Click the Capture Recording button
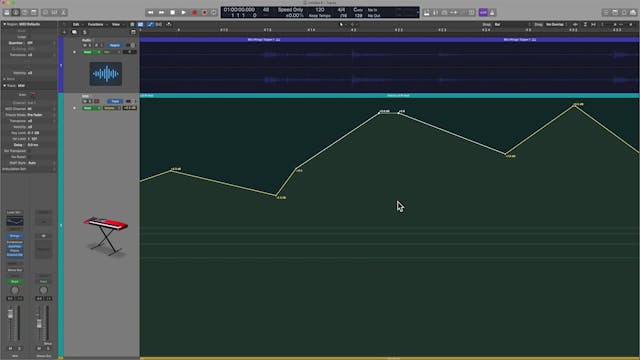The image size is (640, 360). [205, 13]
